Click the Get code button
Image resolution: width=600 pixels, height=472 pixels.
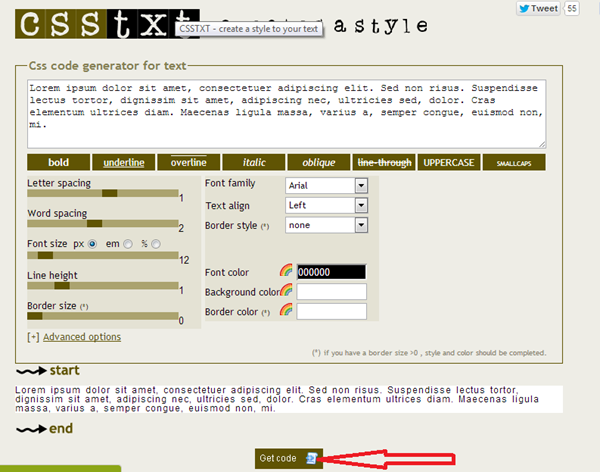289,458
